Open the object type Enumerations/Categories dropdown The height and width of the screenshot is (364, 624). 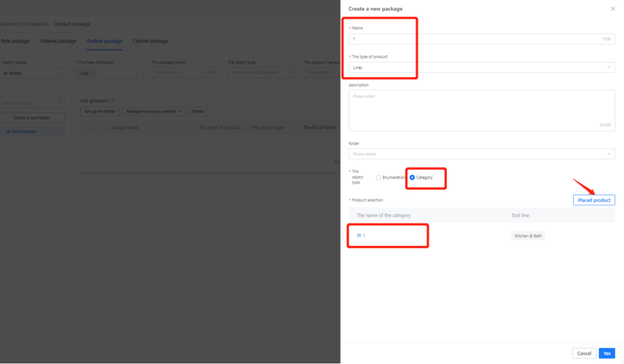[x=261, y=73]
